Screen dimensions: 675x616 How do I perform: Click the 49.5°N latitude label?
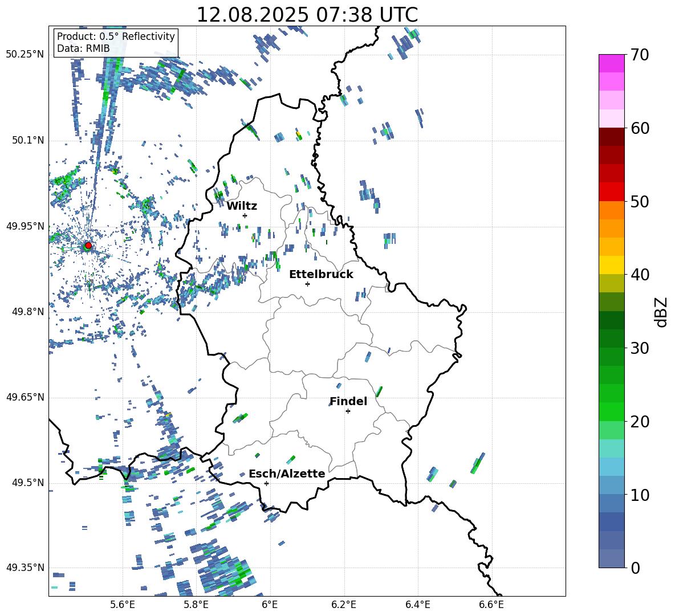point(28,483)
